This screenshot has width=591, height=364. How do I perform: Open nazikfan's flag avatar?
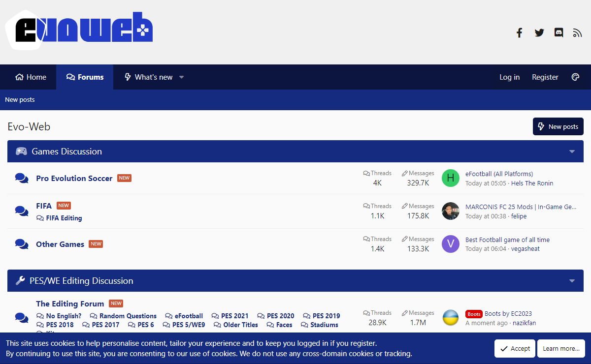pyautogui.click(x=451, y=318)
